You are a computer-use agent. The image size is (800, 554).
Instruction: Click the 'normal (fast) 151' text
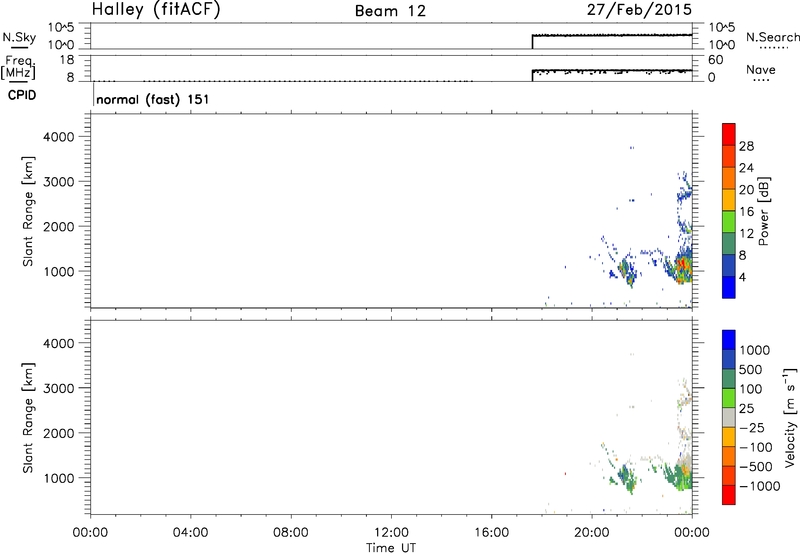click(153, 99)
